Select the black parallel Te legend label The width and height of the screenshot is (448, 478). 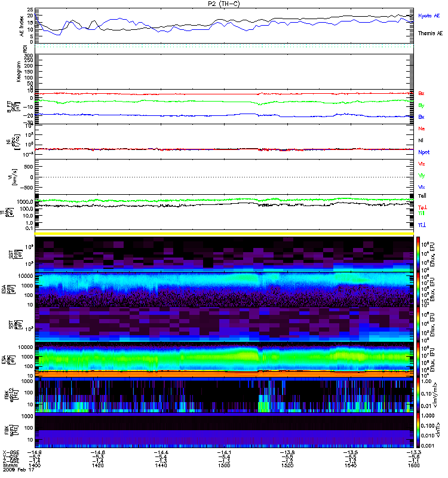coord(422,196)
